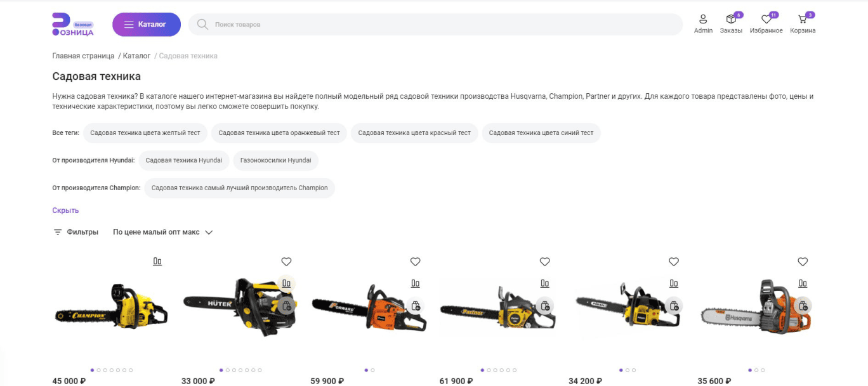The height and width of the screenshot is (386, 868).
Task: Click the Розница store logo
Action: coord(73,24)
